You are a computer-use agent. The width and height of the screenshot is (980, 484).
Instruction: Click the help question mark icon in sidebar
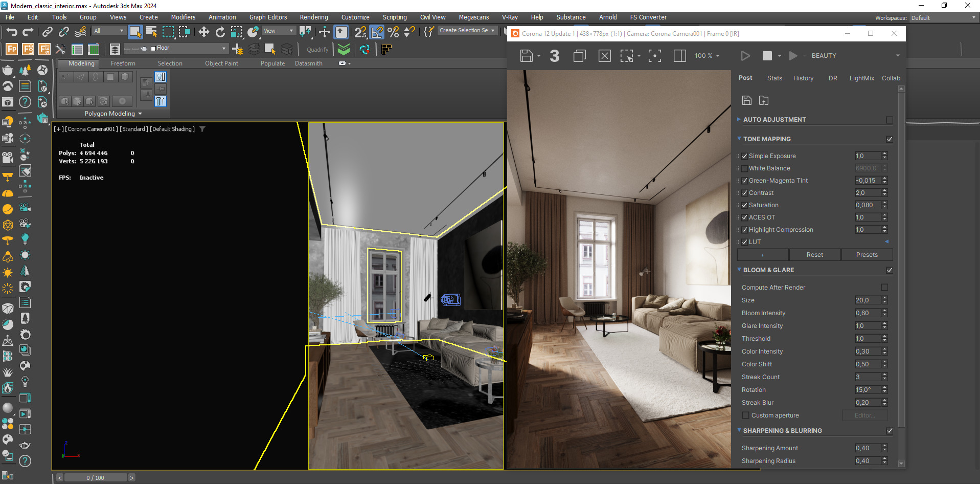[x=25, y=102]
